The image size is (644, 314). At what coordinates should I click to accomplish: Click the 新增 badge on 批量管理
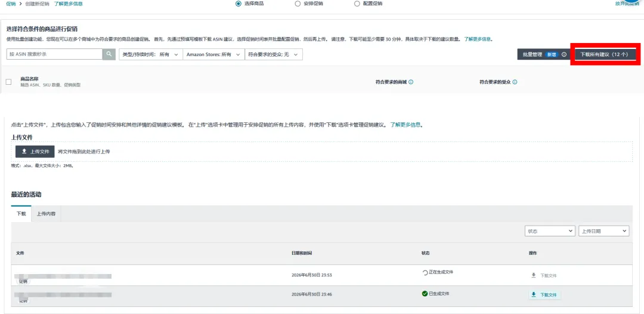551,54
